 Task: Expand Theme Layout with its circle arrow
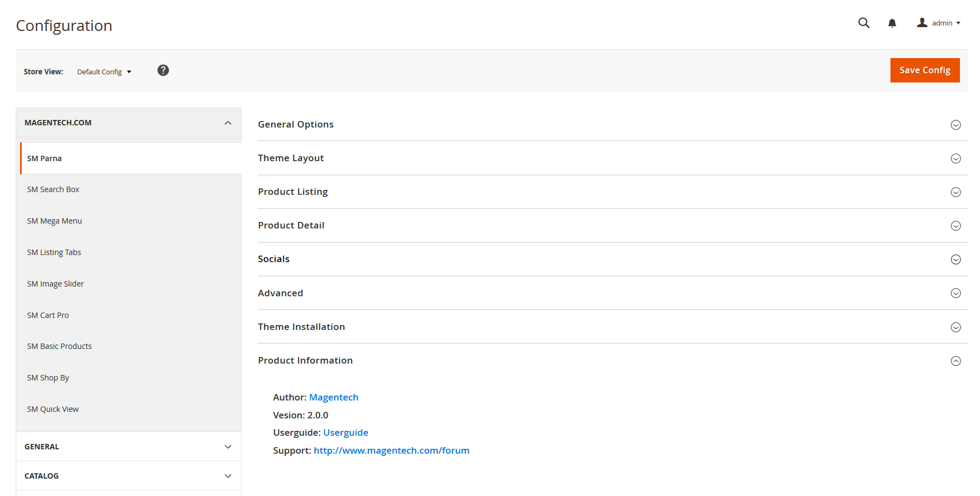[956, 158]
